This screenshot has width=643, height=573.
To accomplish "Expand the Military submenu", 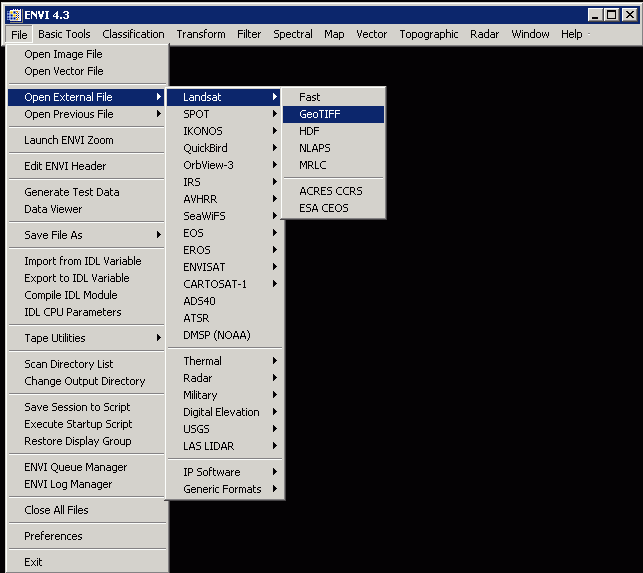I will 224,395.
